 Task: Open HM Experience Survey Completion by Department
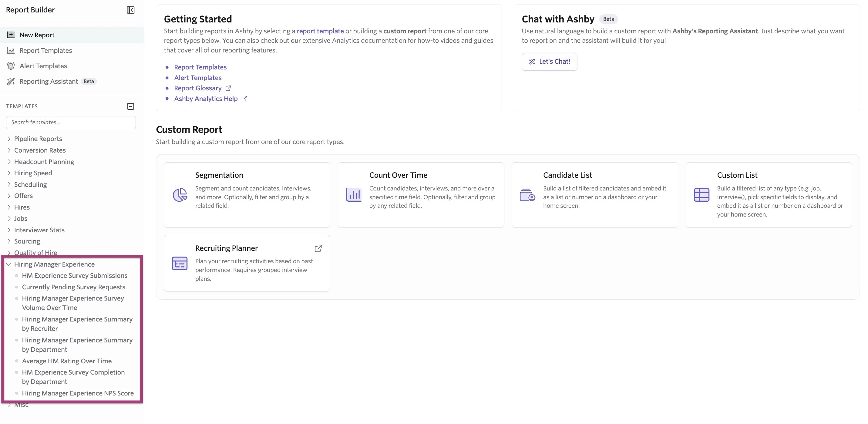pos(73,377)
